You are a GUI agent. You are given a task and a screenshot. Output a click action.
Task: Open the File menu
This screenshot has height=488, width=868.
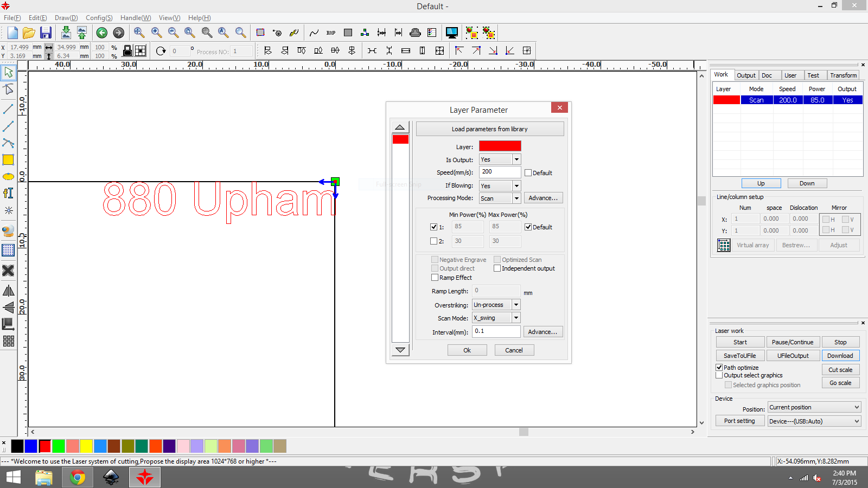pos(12,18)
